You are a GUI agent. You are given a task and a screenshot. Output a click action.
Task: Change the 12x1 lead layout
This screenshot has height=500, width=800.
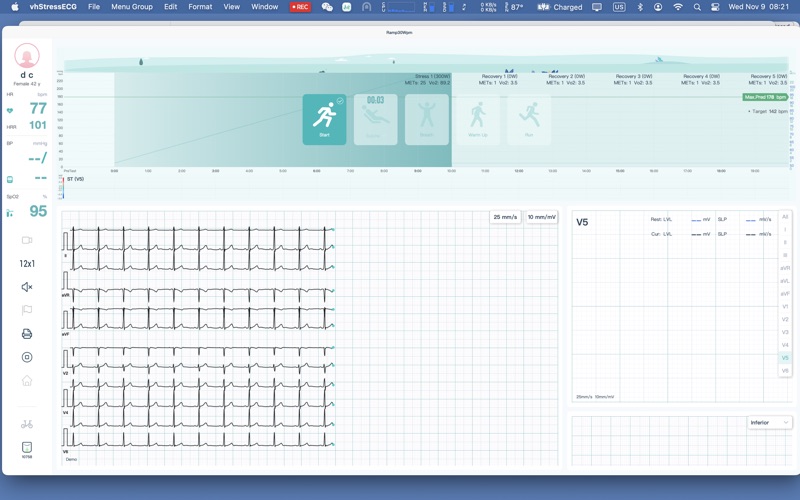(27, 264)
